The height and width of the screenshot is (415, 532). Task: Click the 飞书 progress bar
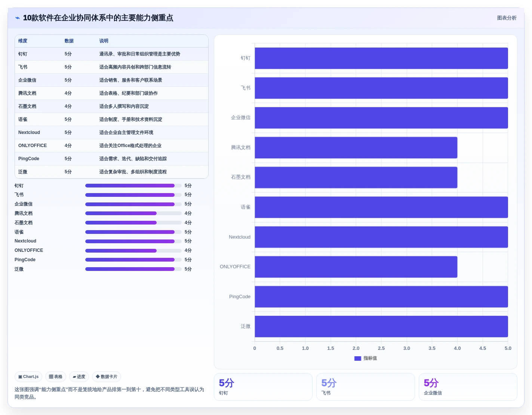[133, 195]
